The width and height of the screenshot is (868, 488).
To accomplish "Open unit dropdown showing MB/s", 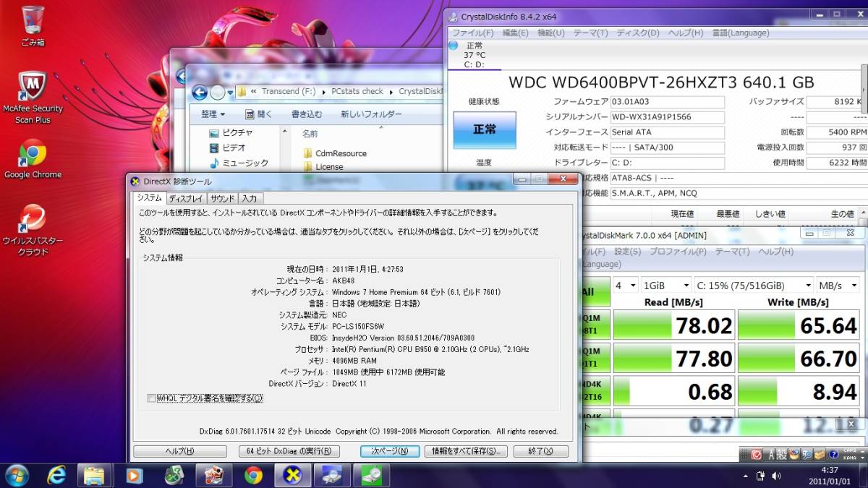I will (838, 286).
